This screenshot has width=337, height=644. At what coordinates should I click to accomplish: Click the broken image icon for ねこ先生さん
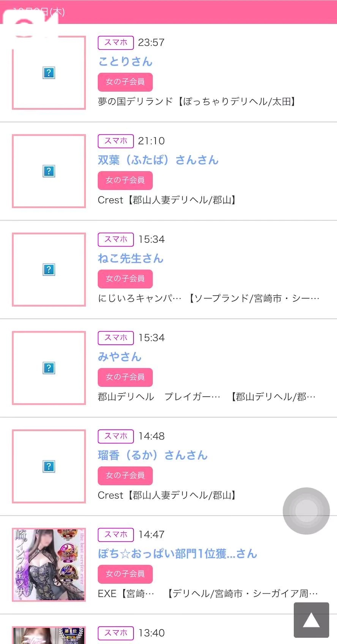click(x=49, y=270)
